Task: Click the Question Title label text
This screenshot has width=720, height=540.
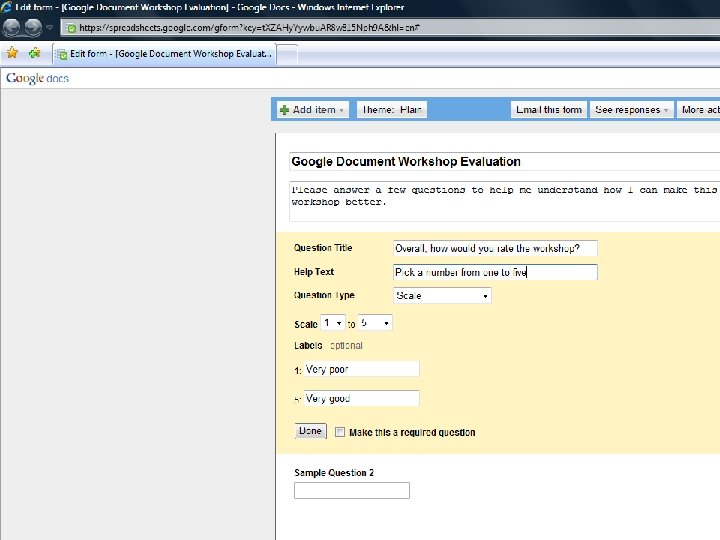Action: pyautogui.click(x=323, y=248)
